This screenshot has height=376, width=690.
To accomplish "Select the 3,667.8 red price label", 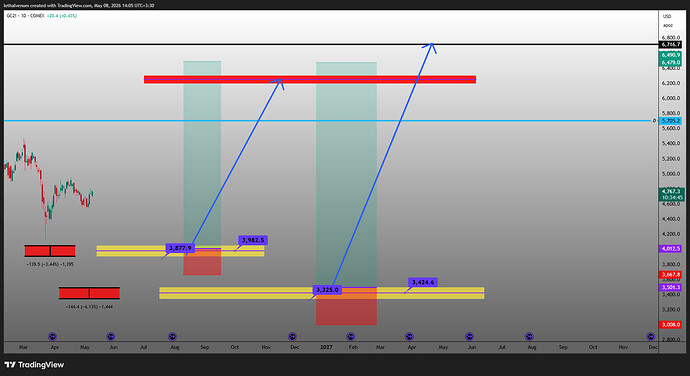I will point(671,275).
